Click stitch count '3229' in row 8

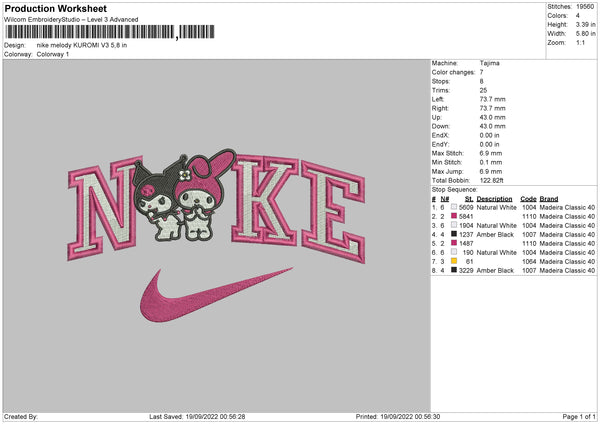coord(466,271)
